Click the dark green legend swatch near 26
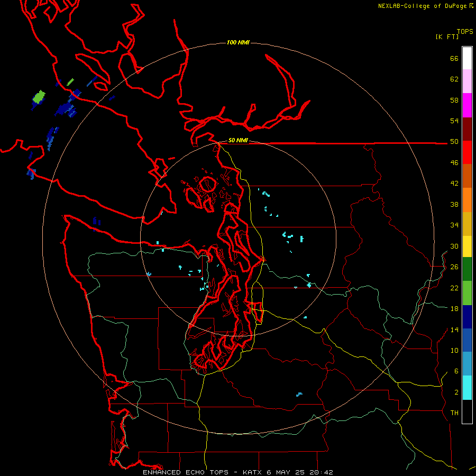This screenshot has height=476, width=476. [467, 269]
